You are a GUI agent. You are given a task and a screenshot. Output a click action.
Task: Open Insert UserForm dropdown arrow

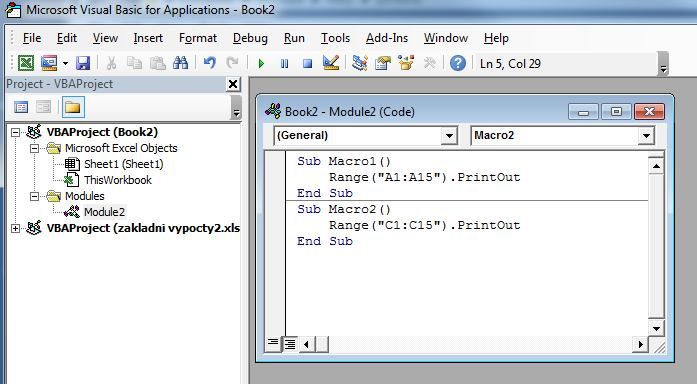point(65,63)
